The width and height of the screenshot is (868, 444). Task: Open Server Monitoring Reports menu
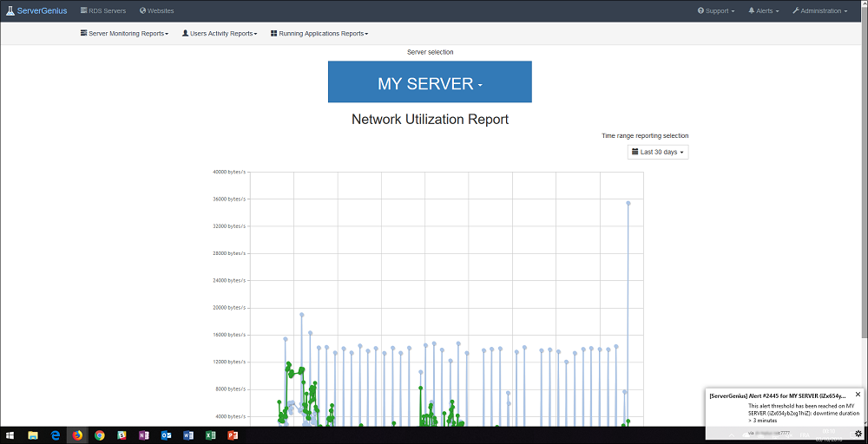(124, 34)
